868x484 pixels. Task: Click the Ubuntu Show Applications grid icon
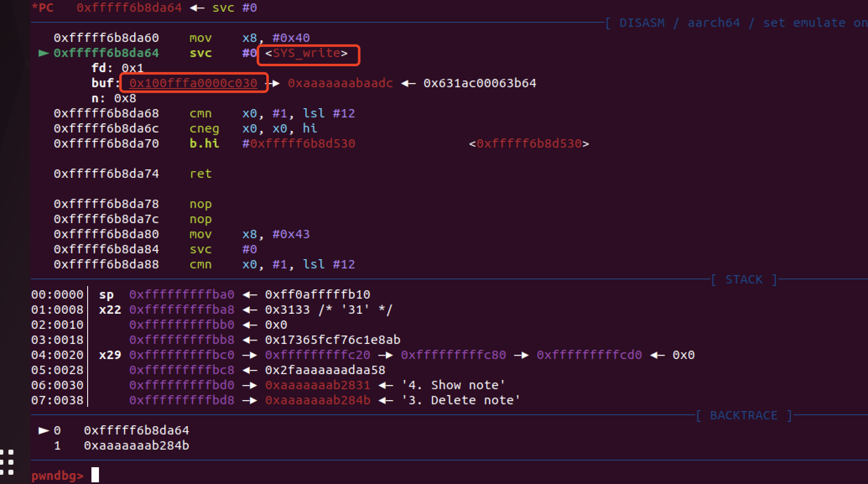pos(7,462)
